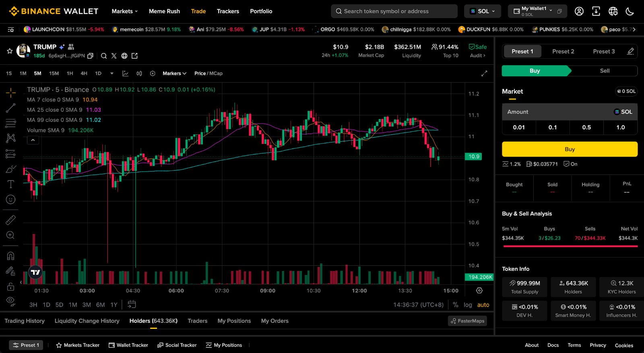Expand more timeframe intervals dropdown
This screenshot has width=644, height=353.
click(112, 74)
